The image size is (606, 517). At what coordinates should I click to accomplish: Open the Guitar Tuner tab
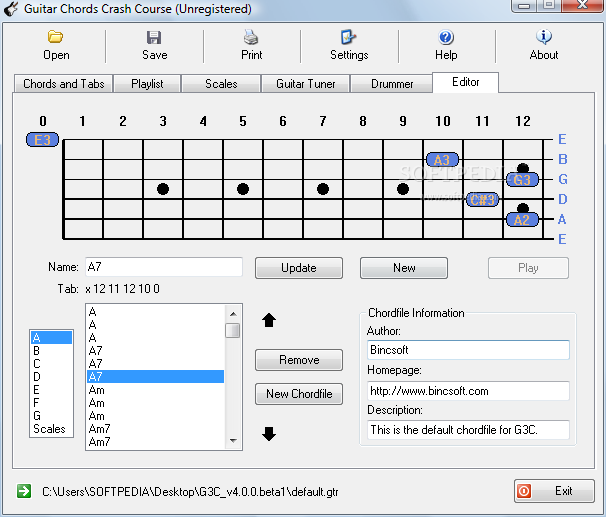pos(305,84)
